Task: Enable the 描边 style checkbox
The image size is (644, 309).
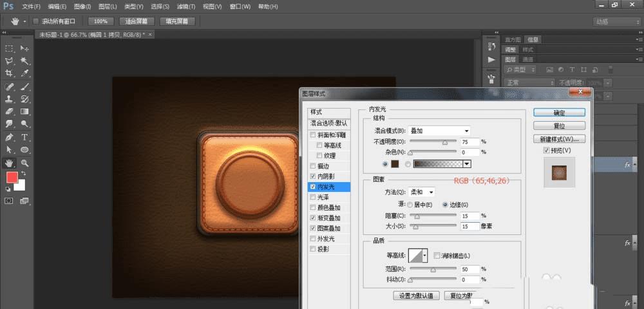Action: [x=314, y=166]
